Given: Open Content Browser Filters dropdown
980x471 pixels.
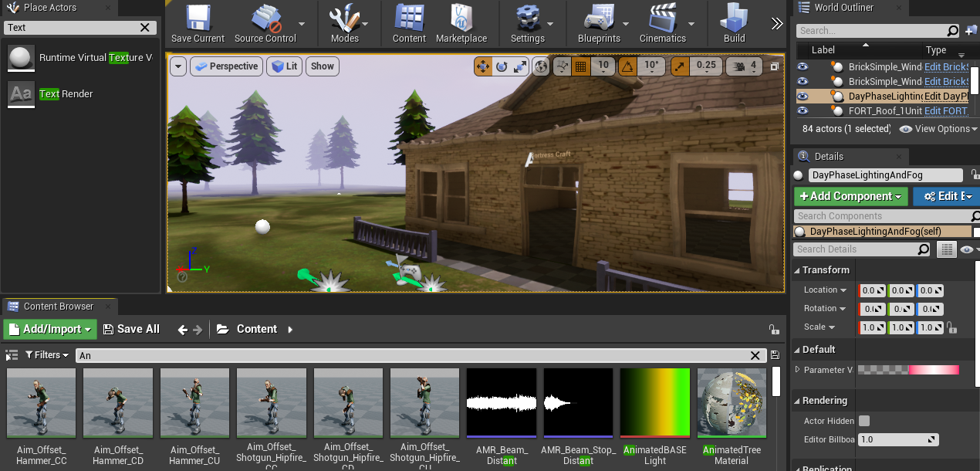Looking at the screenshot, I should tap(47, 355).
